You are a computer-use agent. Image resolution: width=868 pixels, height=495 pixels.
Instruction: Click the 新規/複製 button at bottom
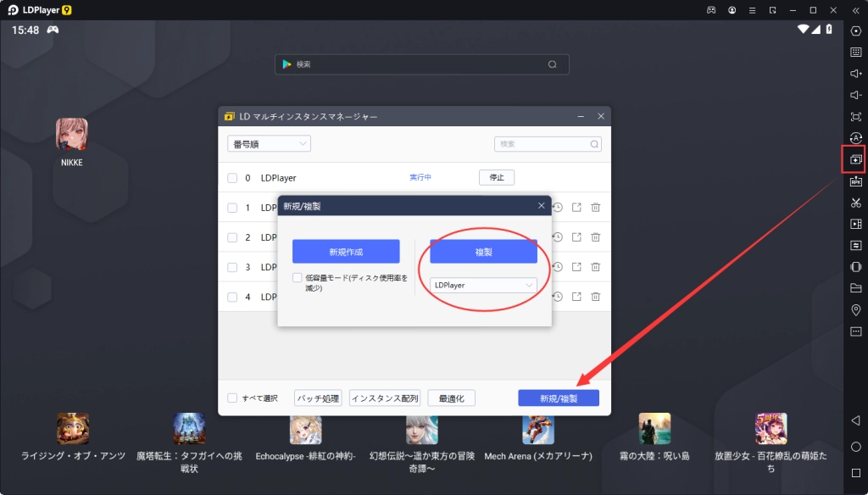tap(559, 398)
